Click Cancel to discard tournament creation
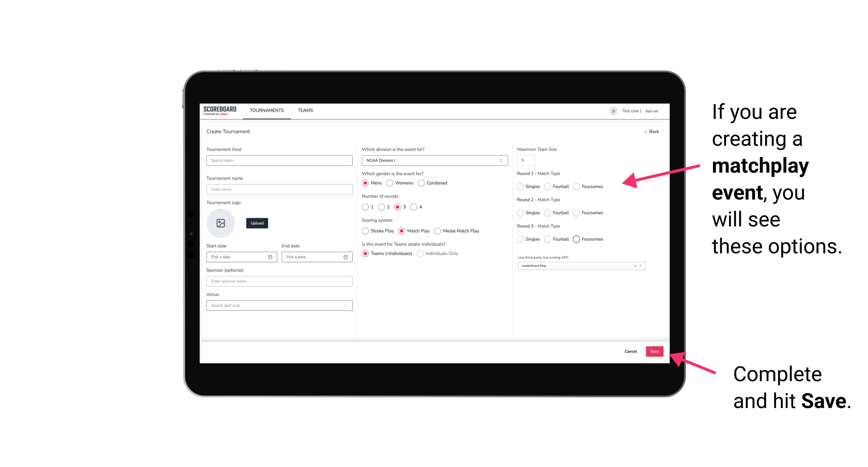The width and height of the screenshot is (868, 467). click(630, 351)
